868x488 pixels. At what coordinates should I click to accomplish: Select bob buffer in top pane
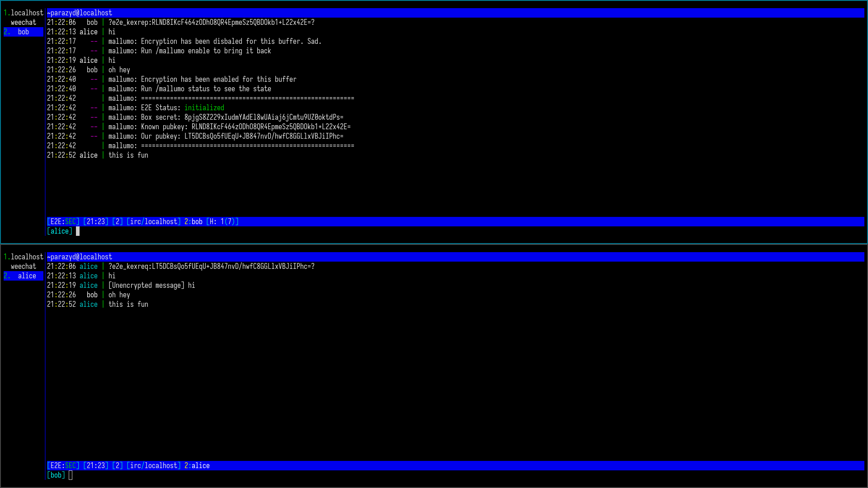pos(23,32)
